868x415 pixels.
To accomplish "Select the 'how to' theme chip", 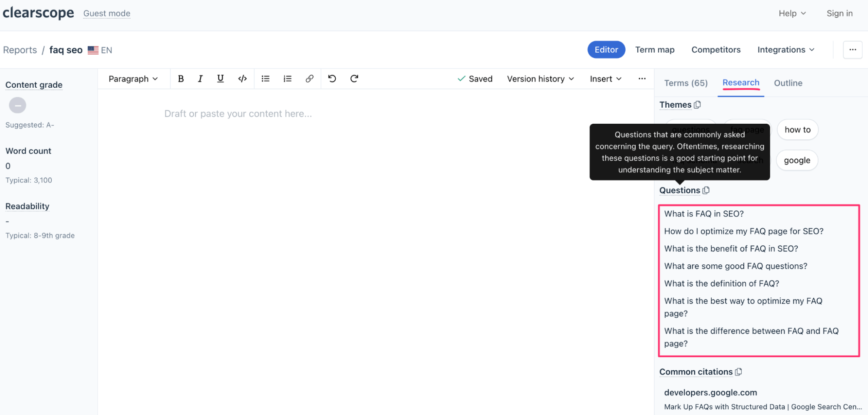I will (x=797, y=129).
